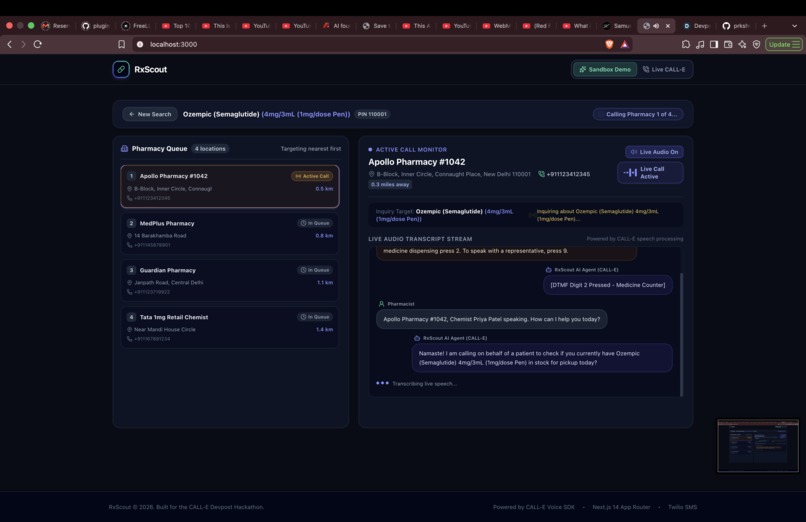Viewport: 806px width, 522px height.
Task: Switch to Sandbox Demo mode
Action: (x=605, y=69)
